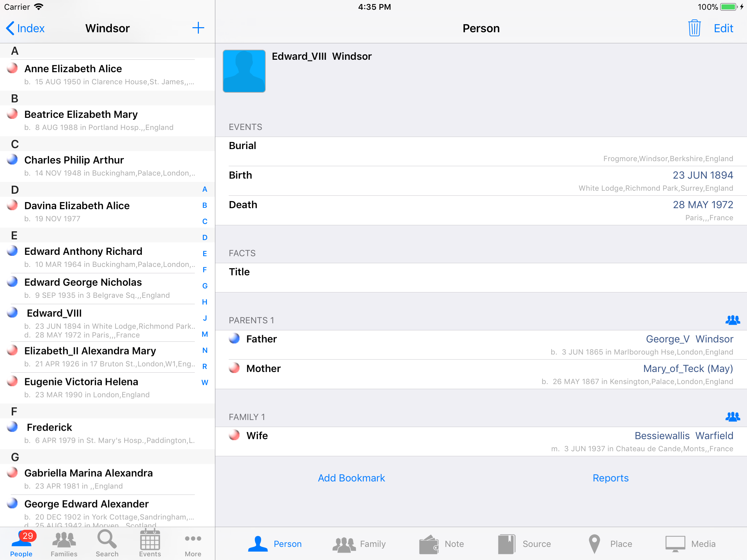Go back to the Index

26,28
